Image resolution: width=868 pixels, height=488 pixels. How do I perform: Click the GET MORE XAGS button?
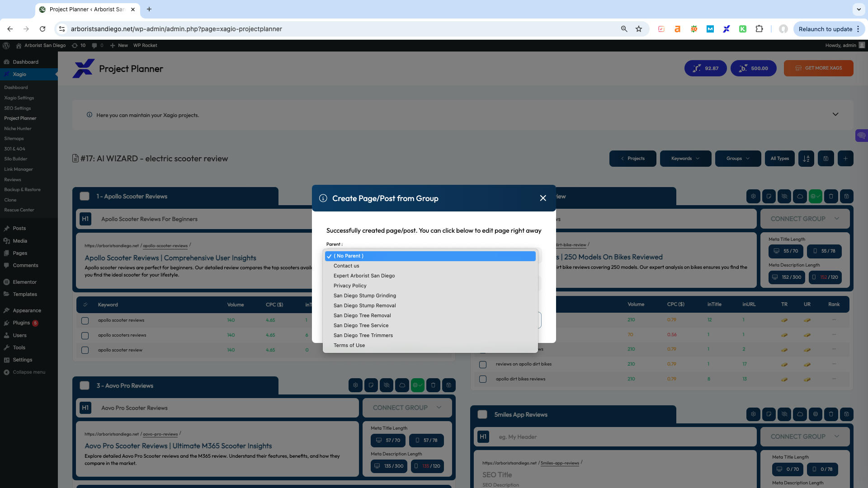[x=818, y=68]
